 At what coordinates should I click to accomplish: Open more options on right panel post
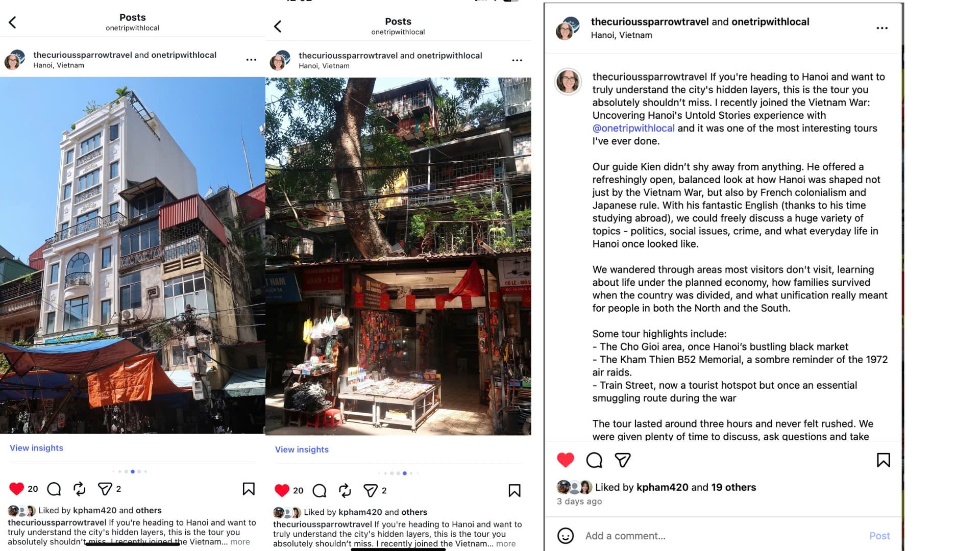click(x=882, y=28)
